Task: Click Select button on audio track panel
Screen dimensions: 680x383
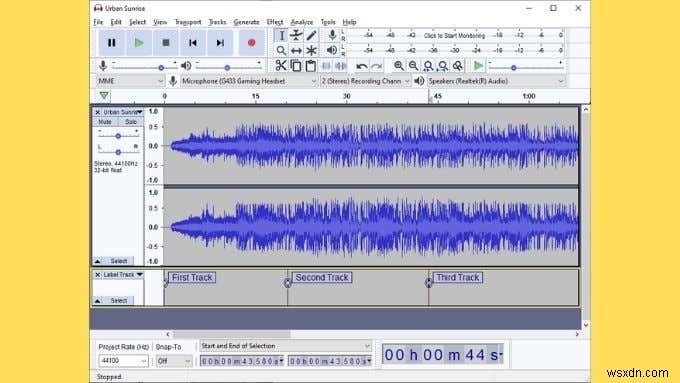Action: [118, 261]
